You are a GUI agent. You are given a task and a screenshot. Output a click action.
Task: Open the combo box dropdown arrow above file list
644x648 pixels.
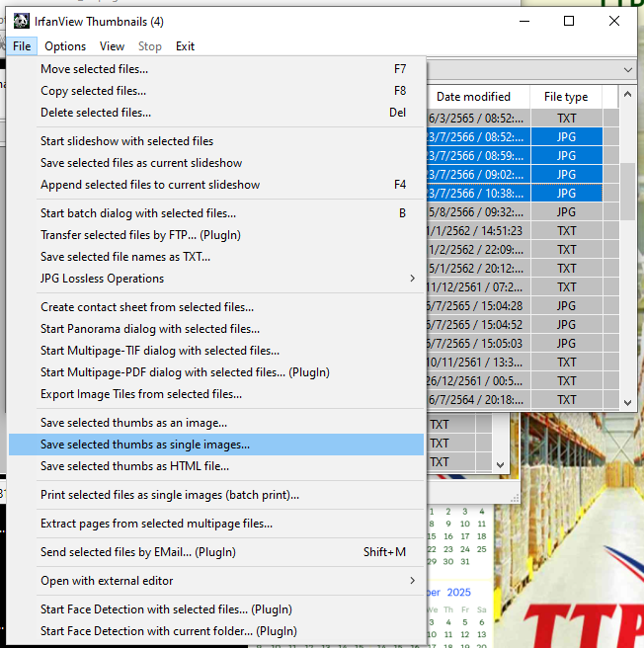tap(627, 70)
